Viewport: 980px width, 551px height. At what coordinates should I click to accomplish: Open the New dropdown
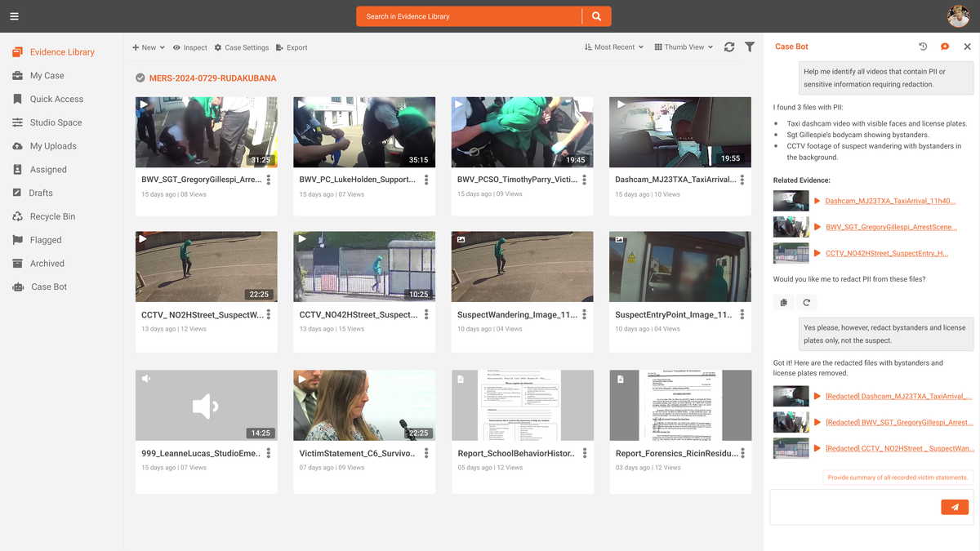pos(149,47)
